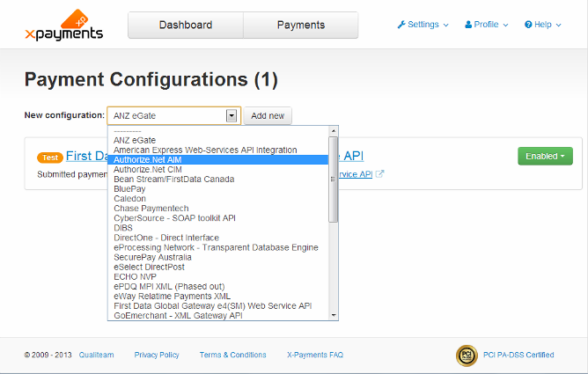588x374 pixels.
Task: Click the Payment Configurations (1) heading
Action: [x=151, y=79]
